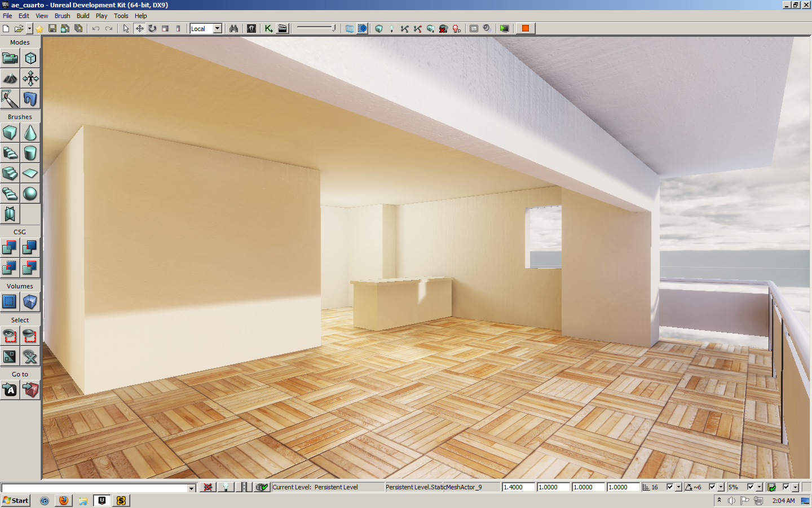
Task: Activate Mesh Paint mode brush icon
Action: point(10,99)
